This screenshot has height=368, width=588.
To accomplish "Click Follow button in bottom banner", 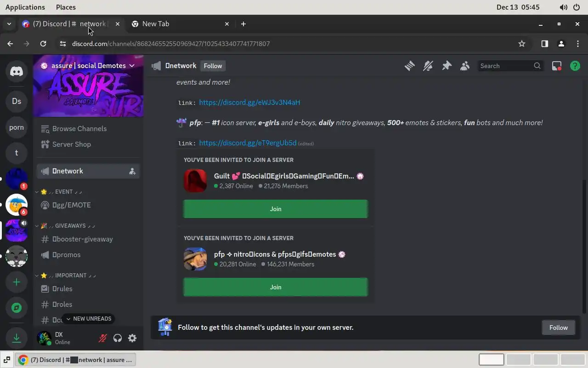I will [558, 328].
